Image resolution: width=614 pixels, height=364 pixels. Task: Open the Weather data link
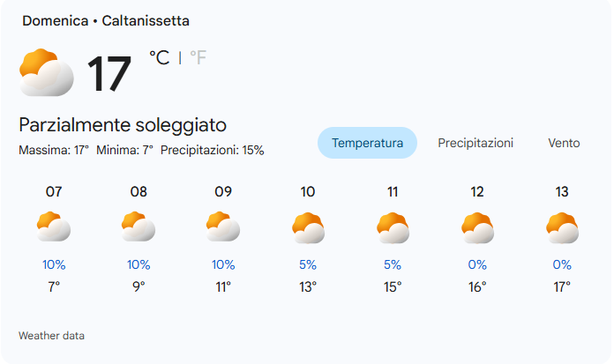51,336
